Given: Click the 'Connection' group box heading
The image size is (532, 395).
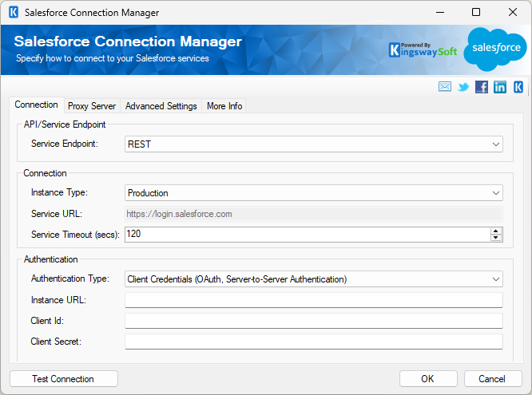Looking at the screenshot, I should click(x=45, y=173).
